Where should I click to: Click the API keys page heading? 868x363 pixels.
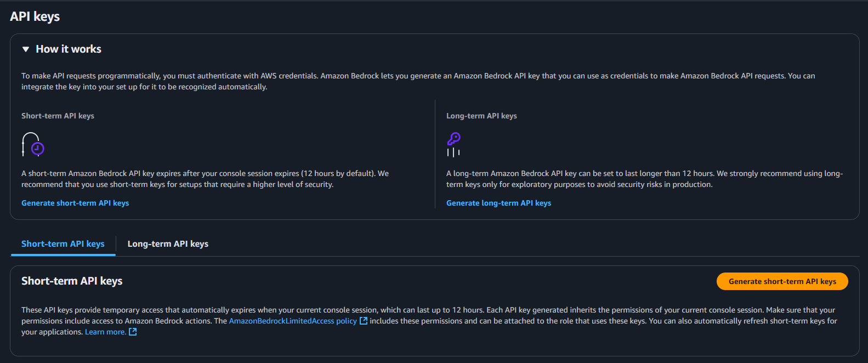(35, 16)
